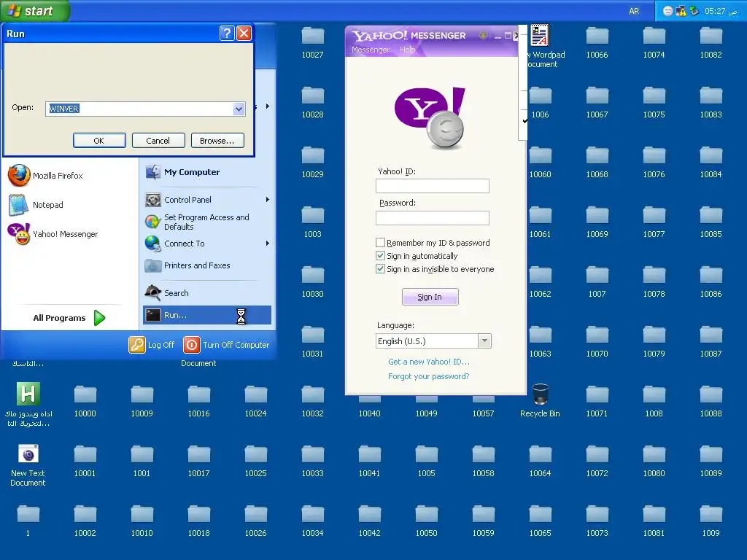
Task: Select desktop folder 10033
Action: coord(312,462)
